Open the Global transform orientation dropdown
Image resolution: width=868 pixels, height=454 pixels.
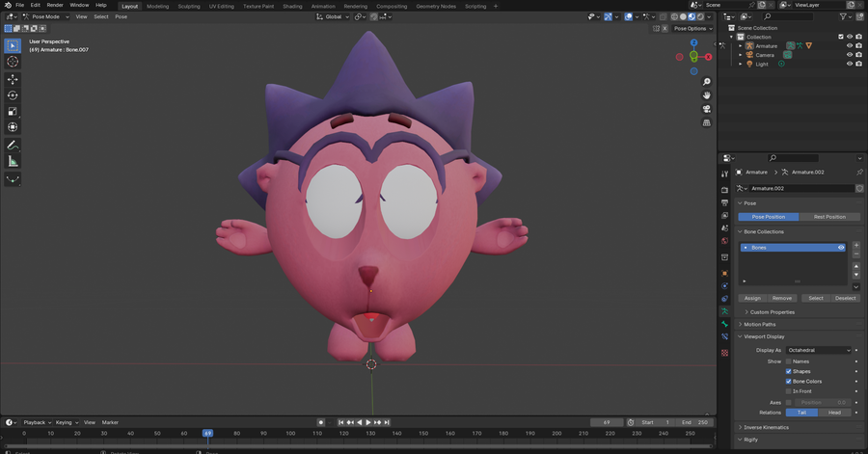click(333, 16)
